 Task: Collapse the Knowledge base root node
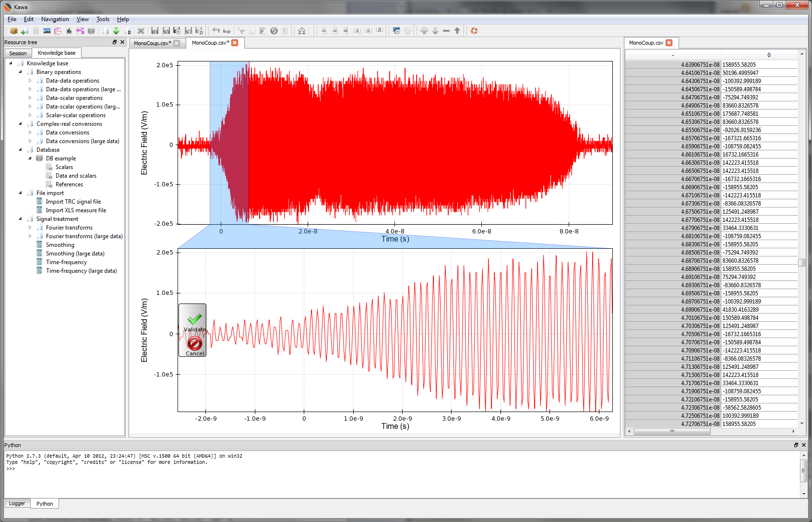pyautogui.click(x=11, y=63)
